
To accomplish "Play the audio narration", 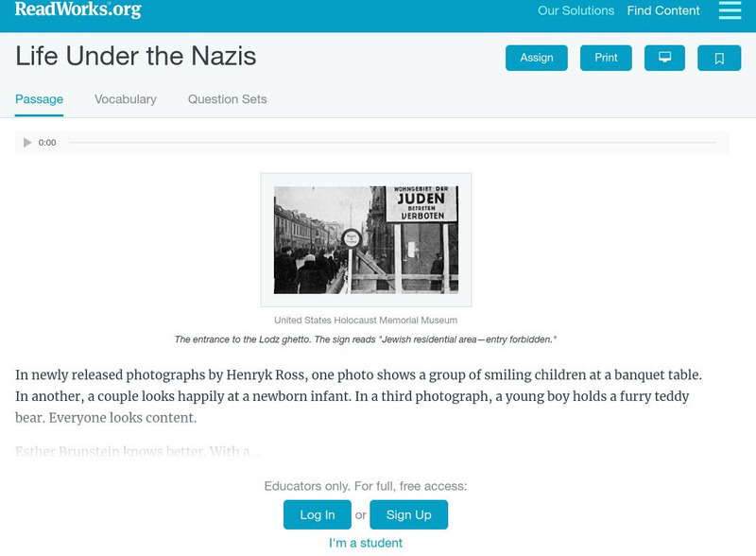I will pos(27,143).
